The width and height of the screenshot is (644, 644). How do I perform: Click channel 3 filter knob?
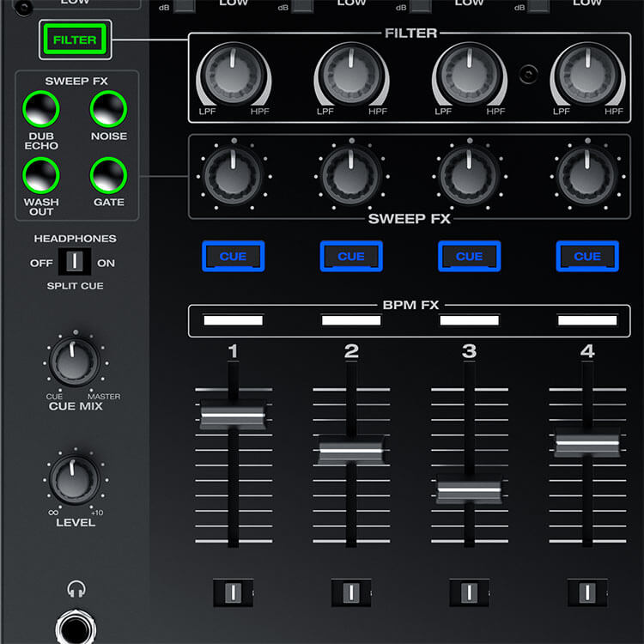(469, 76)
